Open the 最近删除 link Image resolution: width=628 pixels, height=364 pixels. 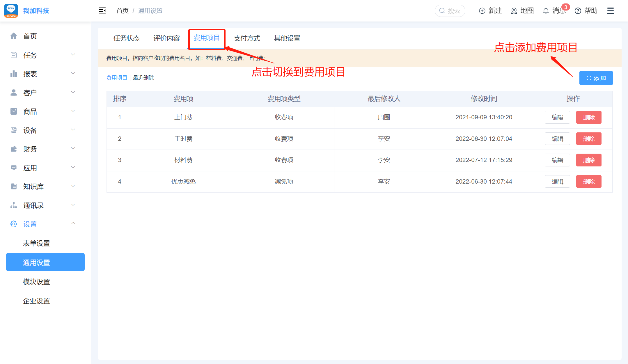tap(143, 78)
